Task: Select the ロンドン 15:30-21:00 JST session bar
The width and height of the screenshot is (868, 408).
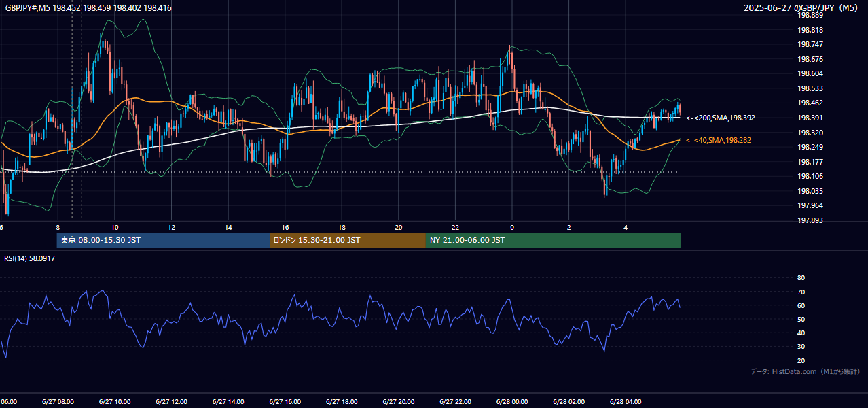Action: coord(348,240)
